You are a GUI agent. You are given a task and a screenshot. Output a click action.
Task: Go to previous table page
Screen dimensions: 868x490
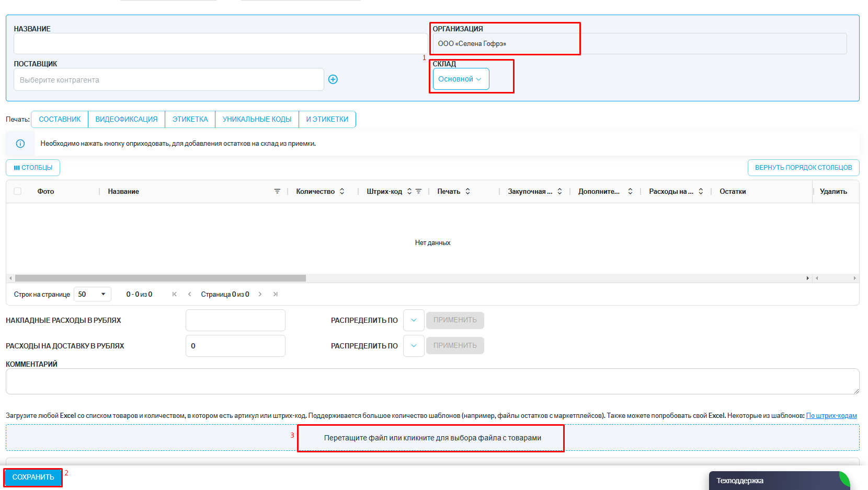pyautogui.click(x=189, y=294)
